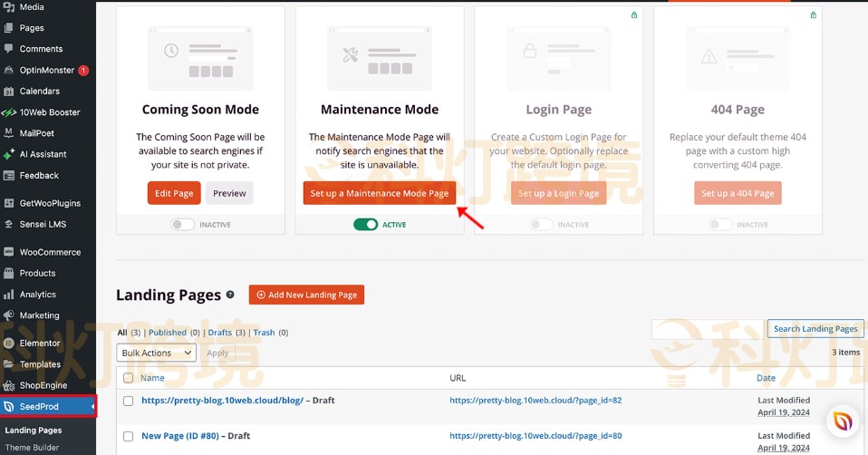The height and width of the screenshot is (455, 868).
Task: Click the Analytics bar chart icon
Action: click(8, 295)
